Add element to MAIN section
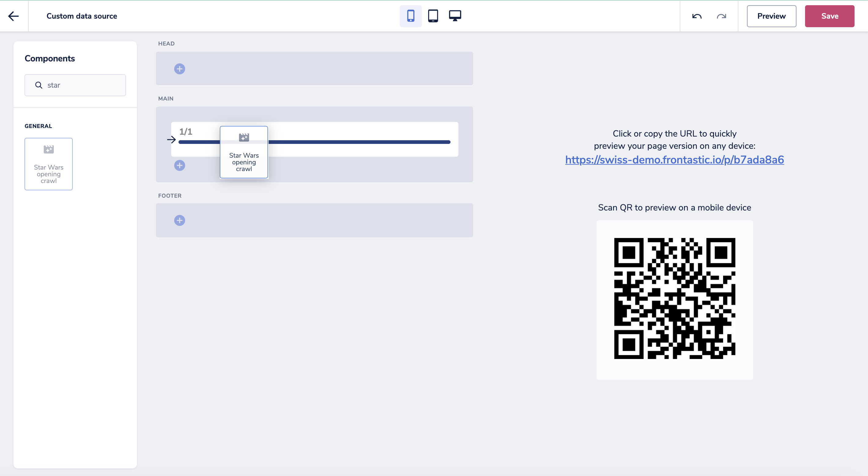Image resolution: width=868 pixels, height=476 pixels. coord(180,165)
